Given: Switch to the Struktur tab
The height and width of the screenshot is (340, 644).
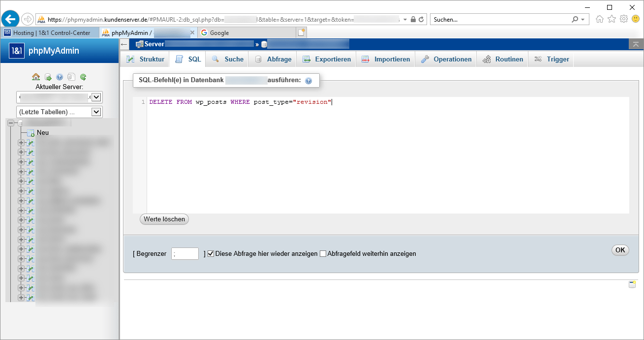Looking at the screenshot, I should point(145,59).
